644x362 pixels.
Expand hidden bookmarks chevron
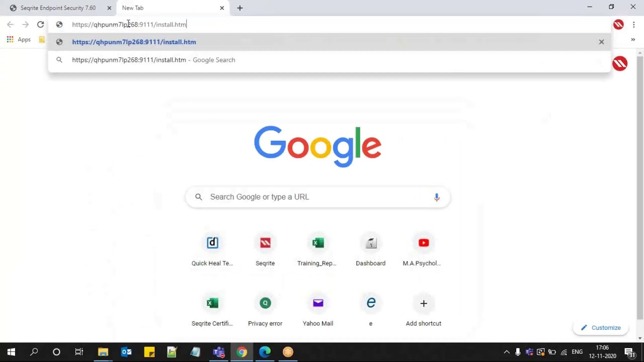click(633, 39)
